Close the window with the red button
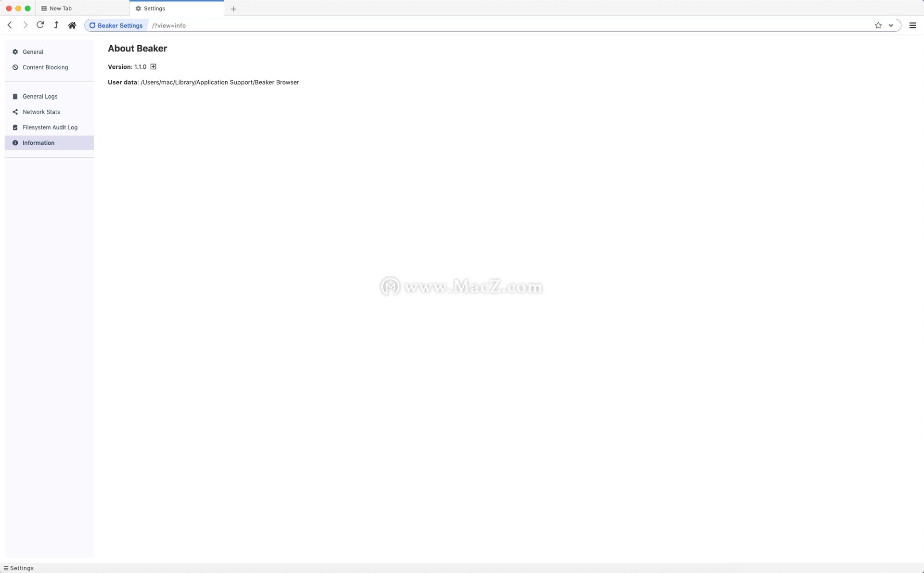 pos(9,8)
